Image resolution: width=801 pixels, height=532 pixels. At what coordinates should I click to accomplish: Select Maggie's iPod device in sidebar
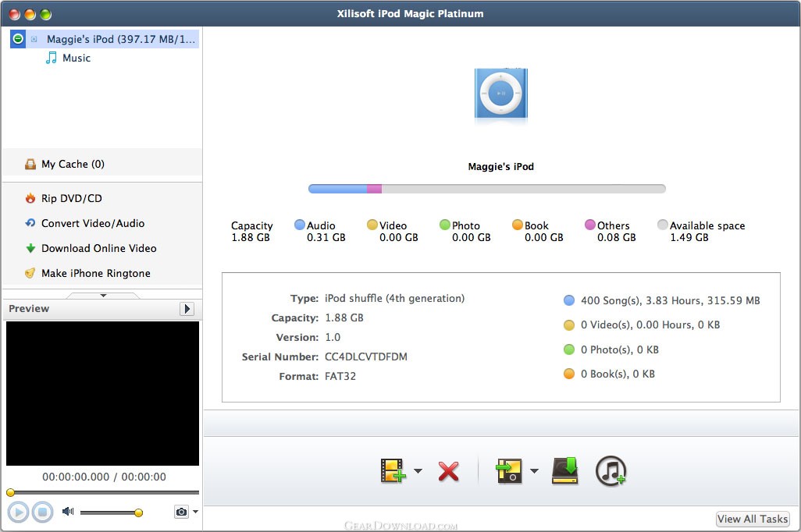point(104,39)
